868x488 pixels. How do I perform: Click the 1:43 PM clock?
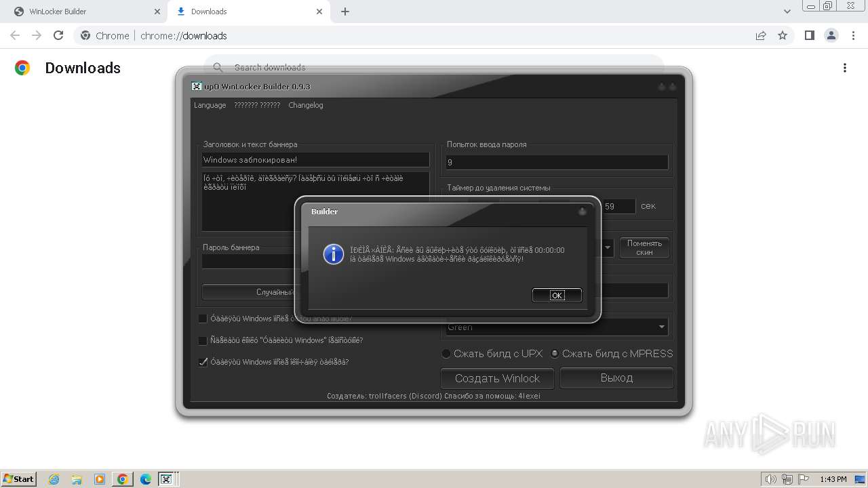(x=833, y=479)
